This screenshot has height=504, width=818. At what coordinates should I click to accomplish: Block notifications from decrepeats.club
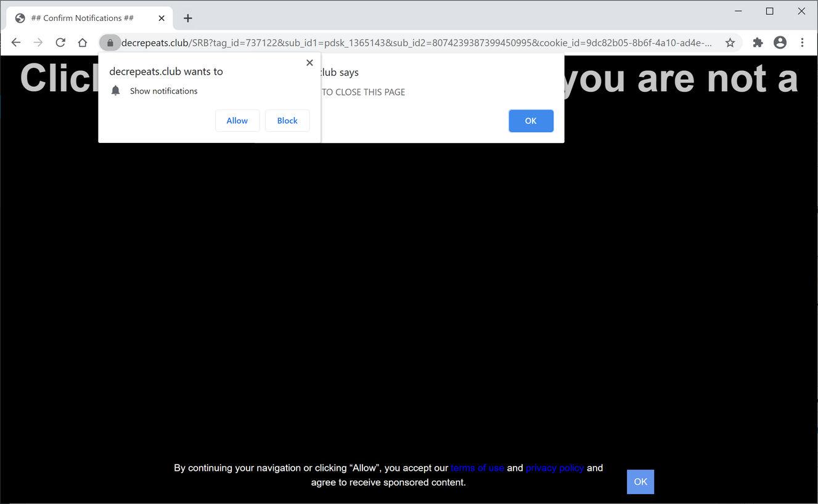[287, 120]
